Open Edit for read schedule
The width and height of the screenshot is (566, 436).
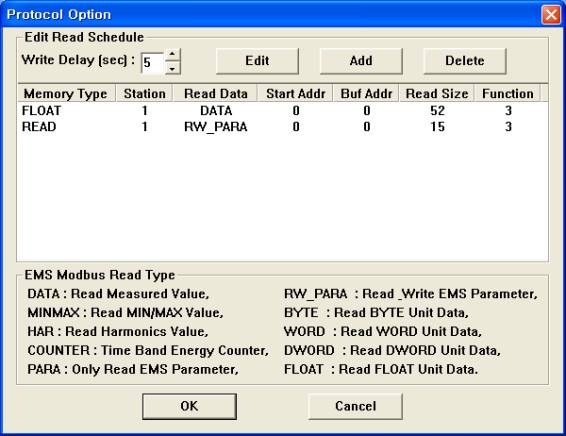[x=257, y=61]
